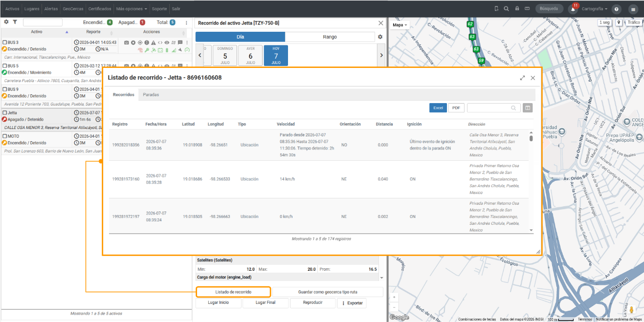This screenshot has height=322, width=644.
Task: Open the Mapa type dropdown
Action: pos(400,24)
